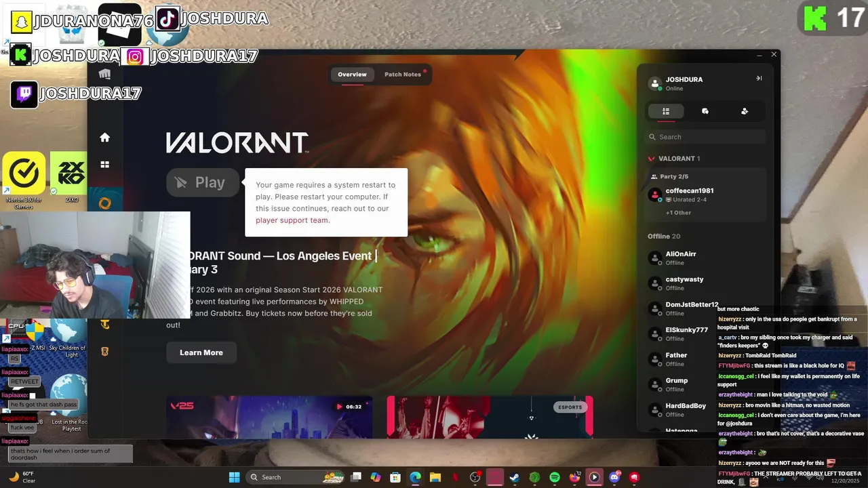The height and width of the screenshot is (488, 868).
Task: Open the add friend tab icon
Action: 745,111
